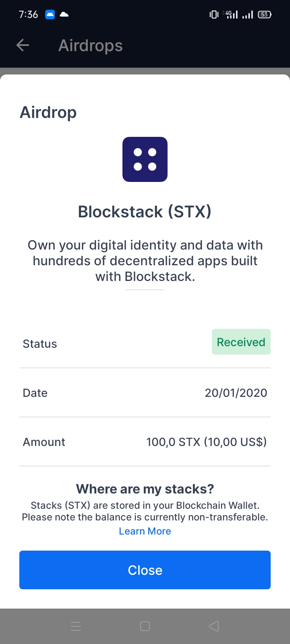This screenshot has width=290, height=644.
Task: Tap the blue Android robot status icon
Action: pyautogui.click(x=50, y=15)
